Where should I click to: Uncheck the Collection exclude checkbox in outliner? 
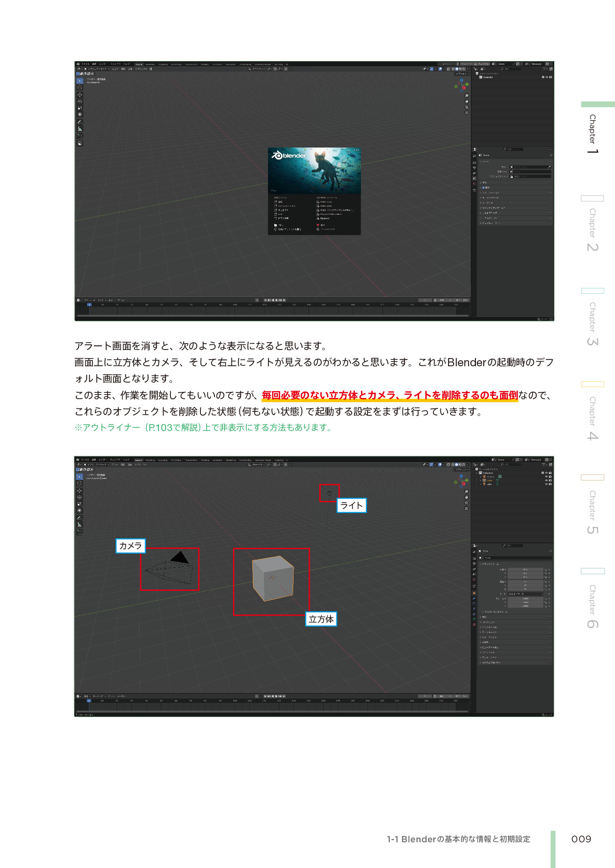pyautogui.click(x=543, y=473)
